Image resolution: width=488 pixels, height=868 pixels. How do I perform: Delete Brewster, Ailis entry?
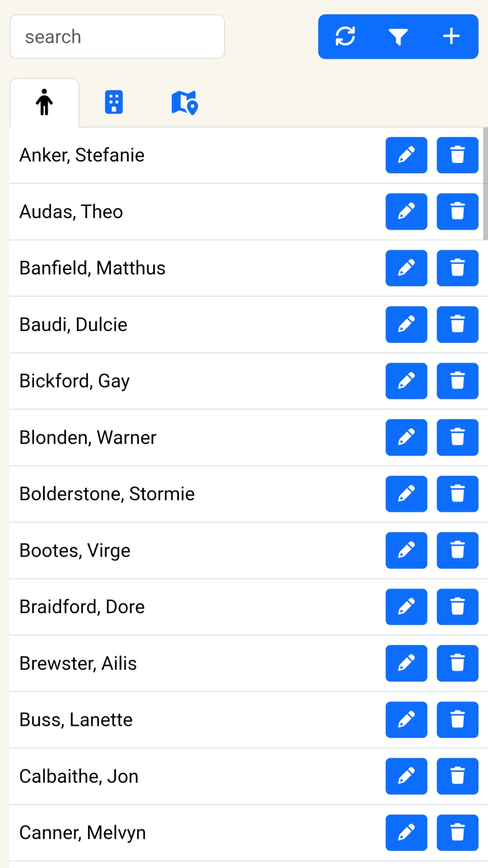pos(457,663)
